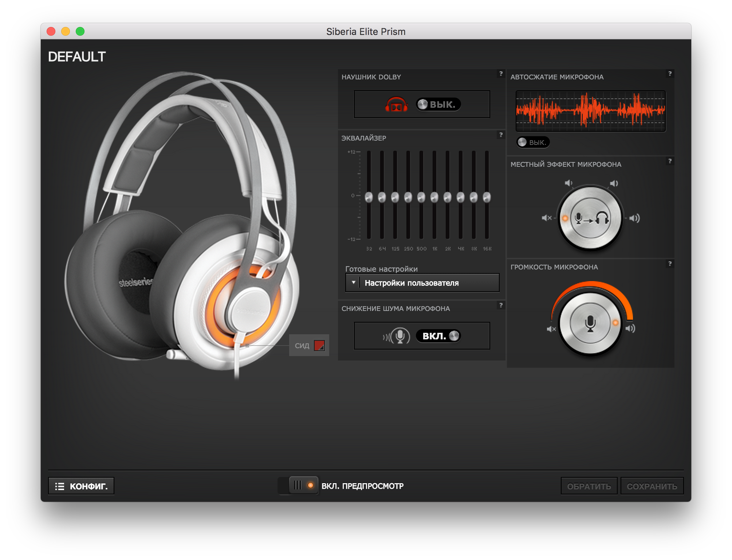Open the mic auto-compression help question mark
732x560 pixels.
click(x=670, y=74)
